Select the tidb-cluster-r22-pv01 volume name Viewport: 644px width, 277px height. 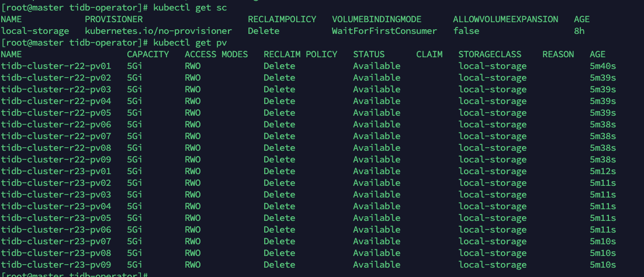click(x=56, y=66)
